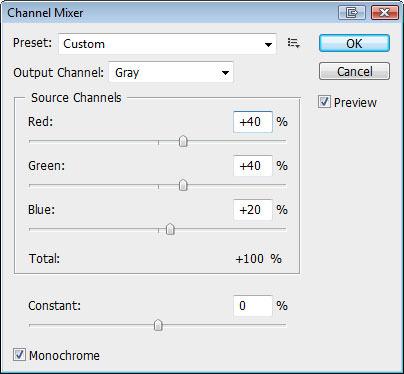Toggle the Preview checkbox

coord(324,102)
